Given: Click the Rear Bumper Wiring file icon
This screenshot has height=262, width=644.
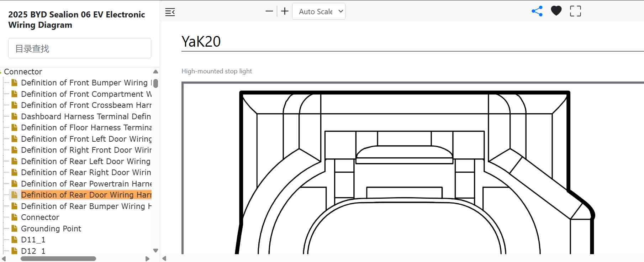Looking at the screenshot, I should (15, 206).
